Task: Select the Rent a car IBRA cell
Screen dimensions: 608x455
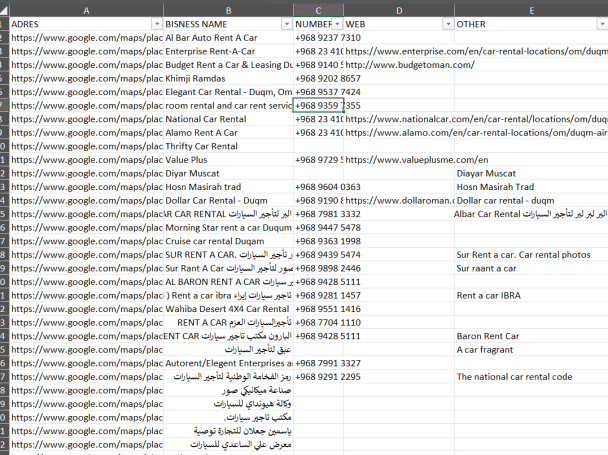Action: (531, 296)
